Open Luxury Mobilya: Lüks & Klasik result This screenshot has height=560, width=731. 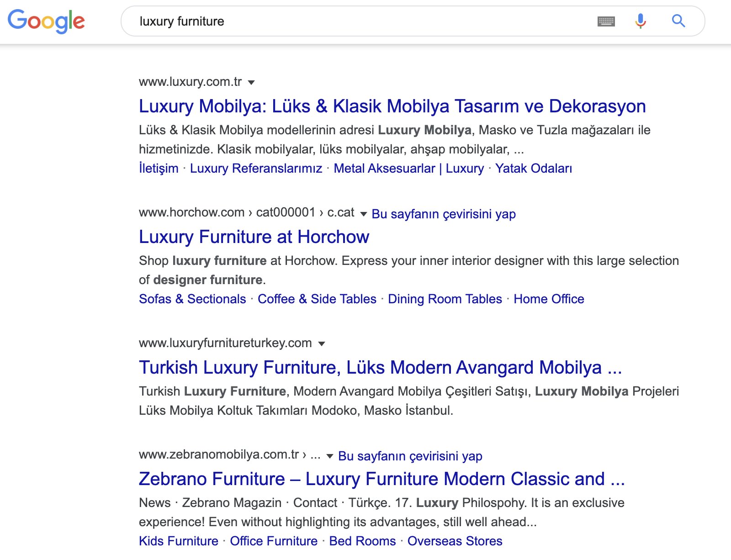392,106
